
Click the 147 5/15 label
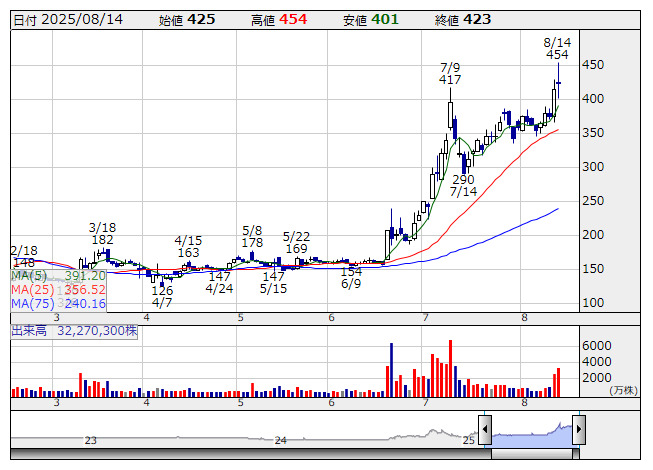click(274, 283)
